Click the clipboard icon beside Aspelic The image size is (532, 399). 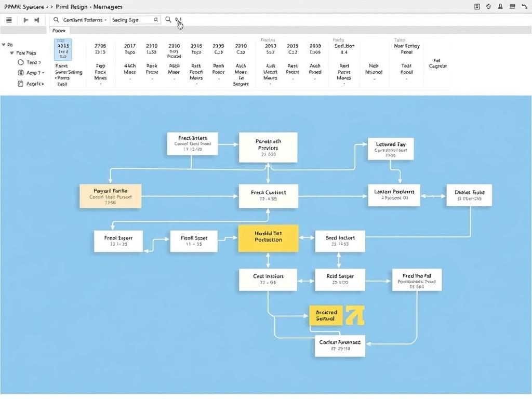click(x=21, y=84)
